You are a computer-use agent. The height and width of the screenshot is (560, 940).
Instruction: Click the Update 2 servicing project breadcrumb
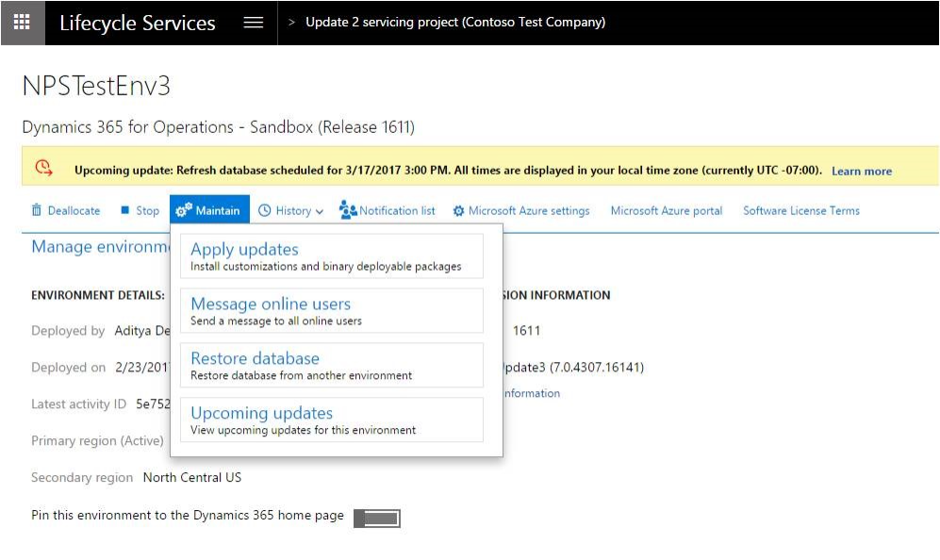click(455, 22)
